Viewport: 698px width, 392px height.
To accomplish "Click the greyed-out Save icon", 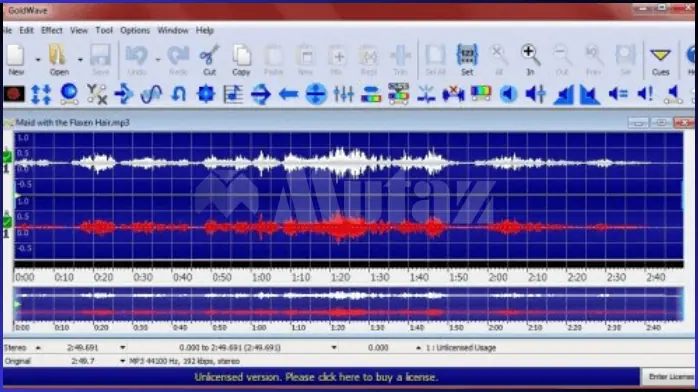I will coord(100,60).
